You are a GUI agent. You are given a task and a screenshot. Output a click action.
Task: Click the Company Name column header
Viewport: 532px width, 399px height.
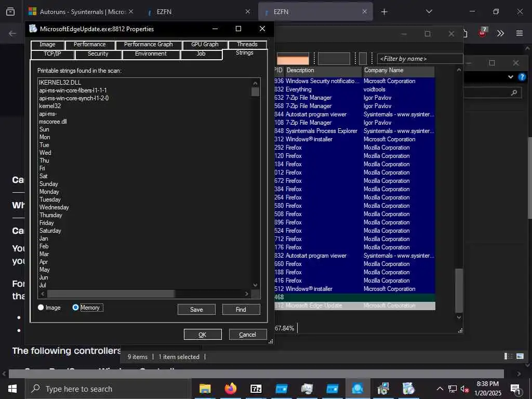(x=398, y=71)
